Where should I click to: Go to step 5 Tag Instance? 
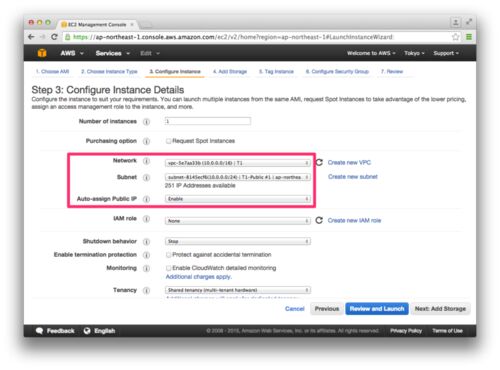(x=276, y=72)
